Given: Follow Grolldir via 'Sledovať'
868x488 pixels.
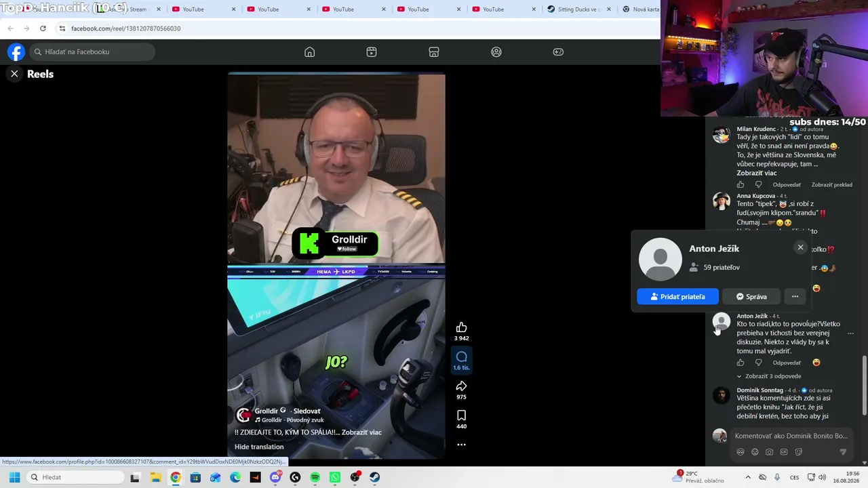Looking at the screenshot, I should click(307, 411).
